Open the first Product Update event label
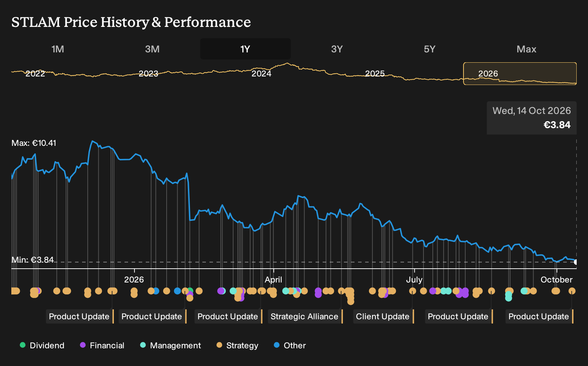 pyautogui.click(x=80, y=316)
